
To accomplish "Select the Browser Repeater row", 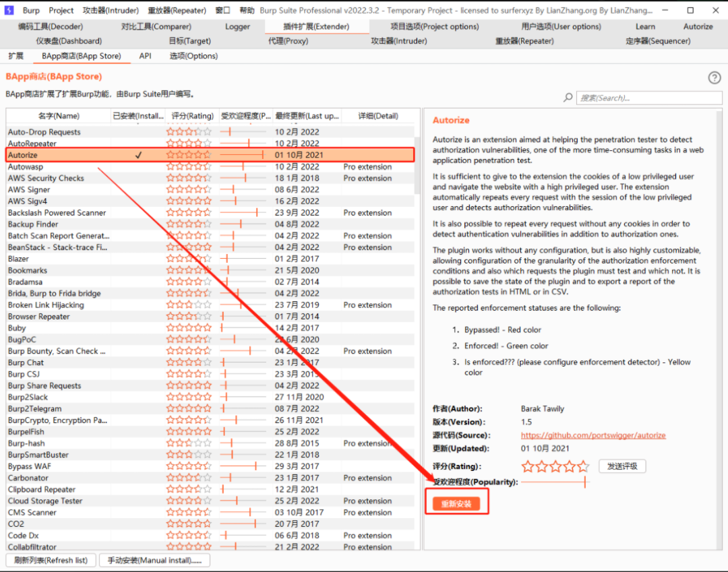I will point(210,317).
